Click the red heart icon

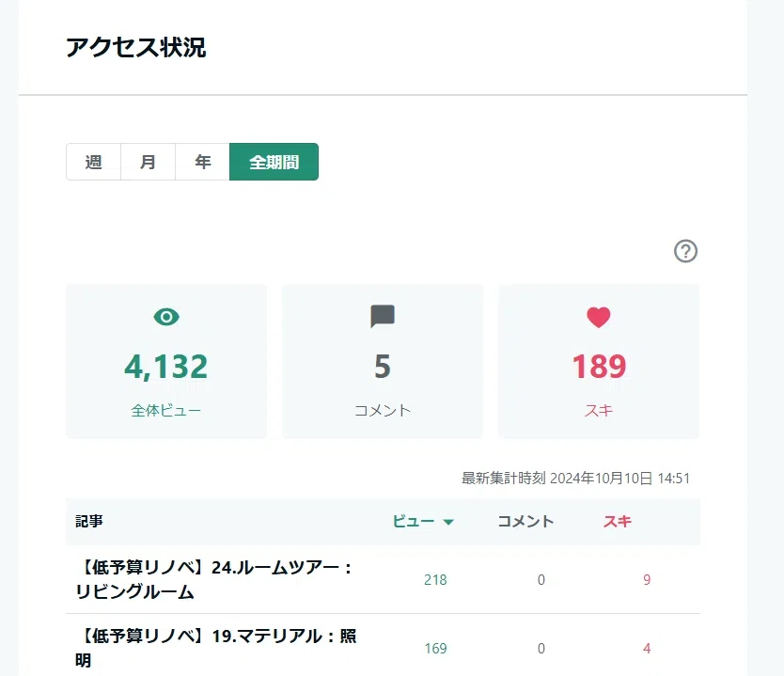click(599, 317)
